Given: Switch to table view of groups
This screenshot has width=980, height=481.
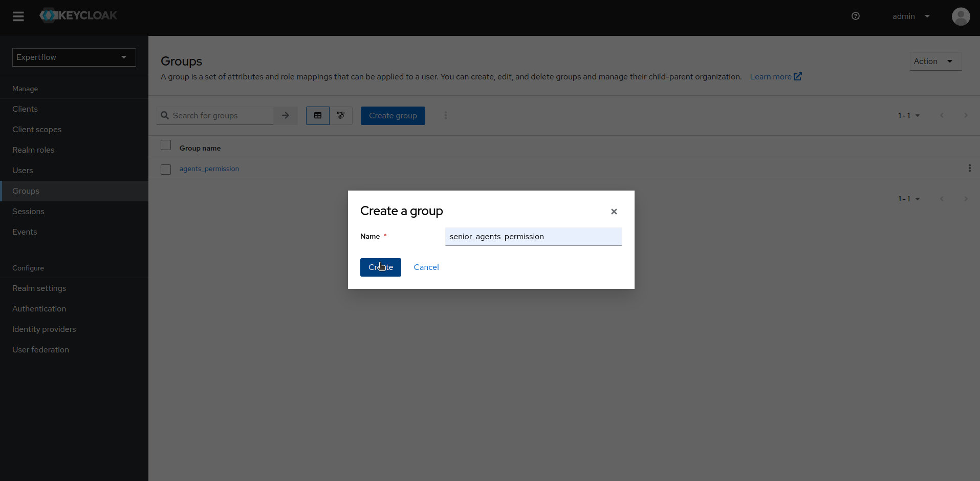Looking at the screenshot, I should 317,115.
